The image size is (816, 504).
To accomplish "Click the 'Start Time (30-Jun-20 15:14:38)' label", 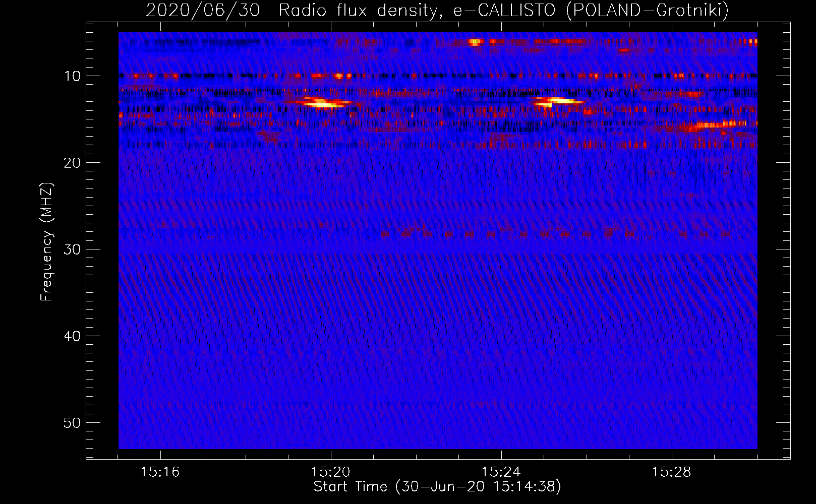I will [x=437, y=487].
